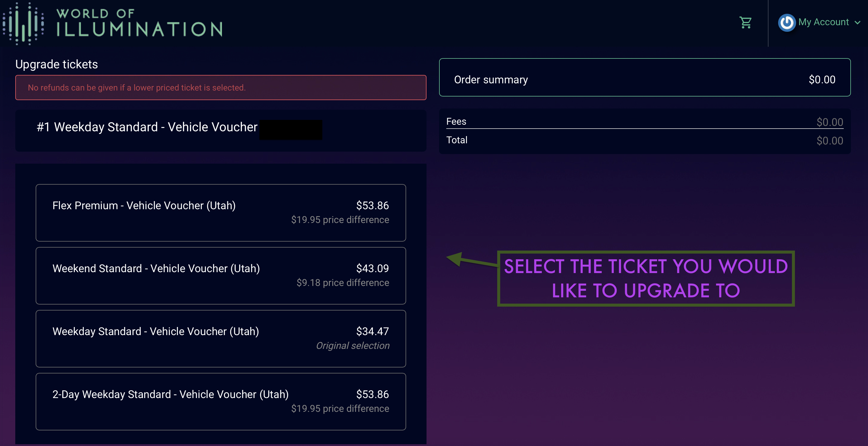Click the World of Illumination title text
The height and width of the screenshot is (446, 868).
tap(140, 23)
